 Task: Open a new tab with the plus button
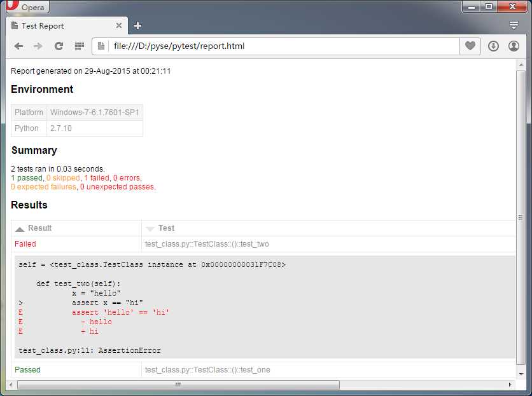(x=137, y=26)
